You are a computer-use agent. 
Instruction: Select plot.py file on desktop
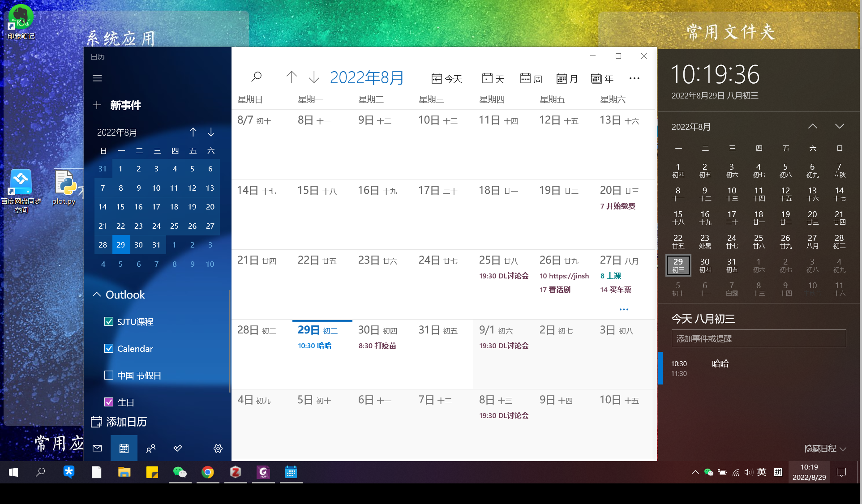point(64,188)
